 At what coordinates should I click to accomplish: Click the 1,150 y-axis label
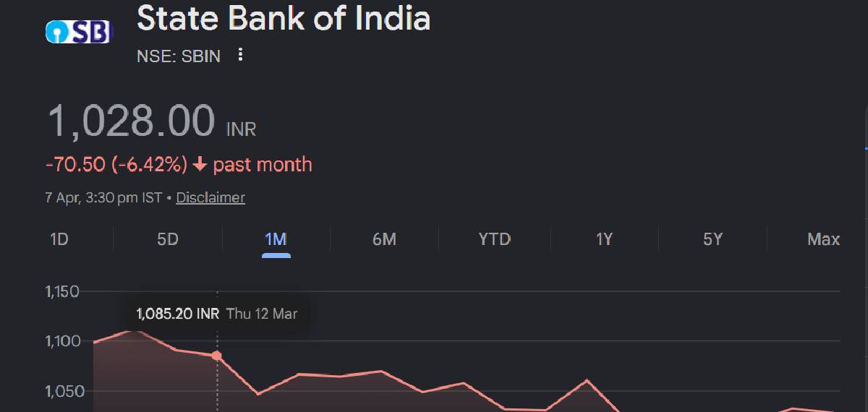point(61,292)
